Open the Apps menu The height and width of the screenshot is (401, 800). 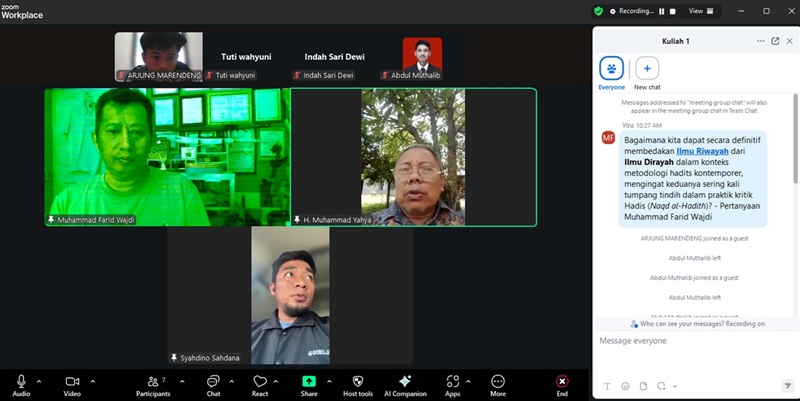coord(453,386)
